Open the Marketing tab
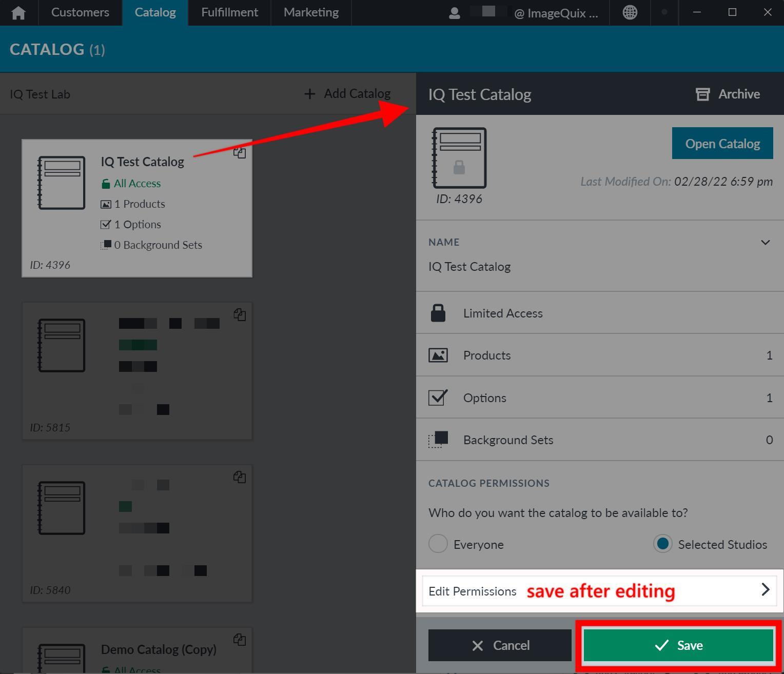This screenshot has width=784, height=674. pyautogui.click(x=311, y=12)
